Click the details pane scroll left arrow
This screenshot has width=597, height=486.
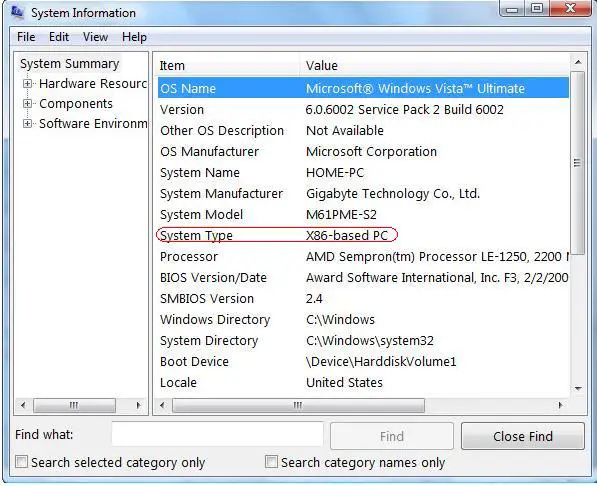[x=163, y=405]
